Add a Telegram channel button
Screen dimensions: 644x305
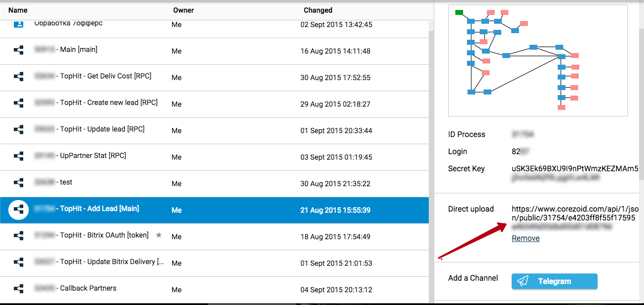click(554, 281)
